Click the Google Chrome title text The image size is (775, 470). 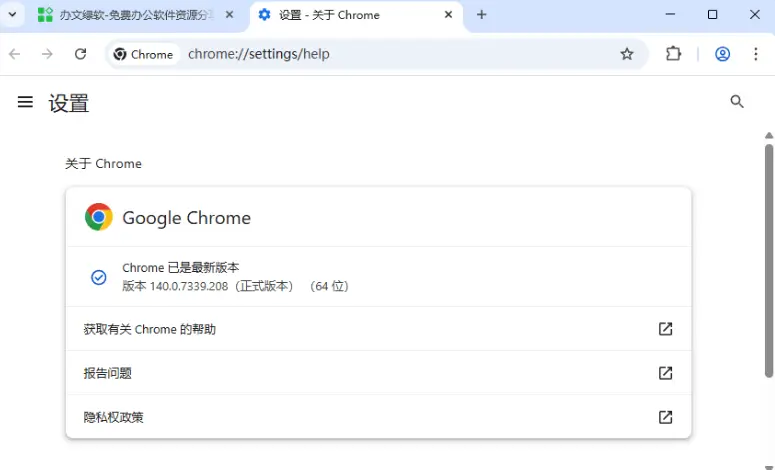pyautogui.click(x=187, y=218)
